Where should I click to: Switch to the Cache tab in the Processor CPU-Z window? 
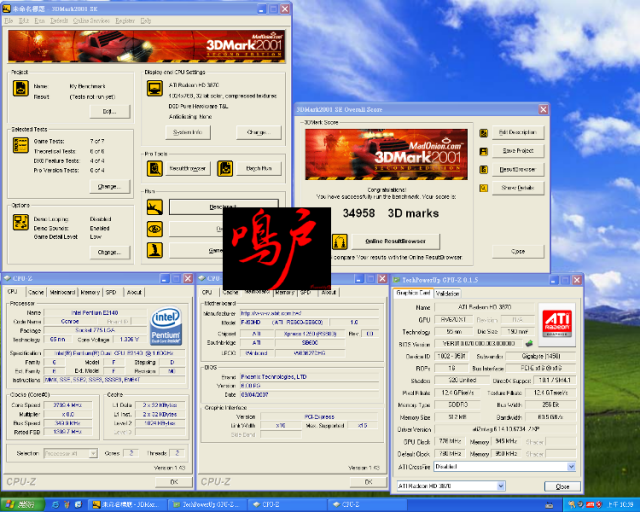(x=36, y=292)
